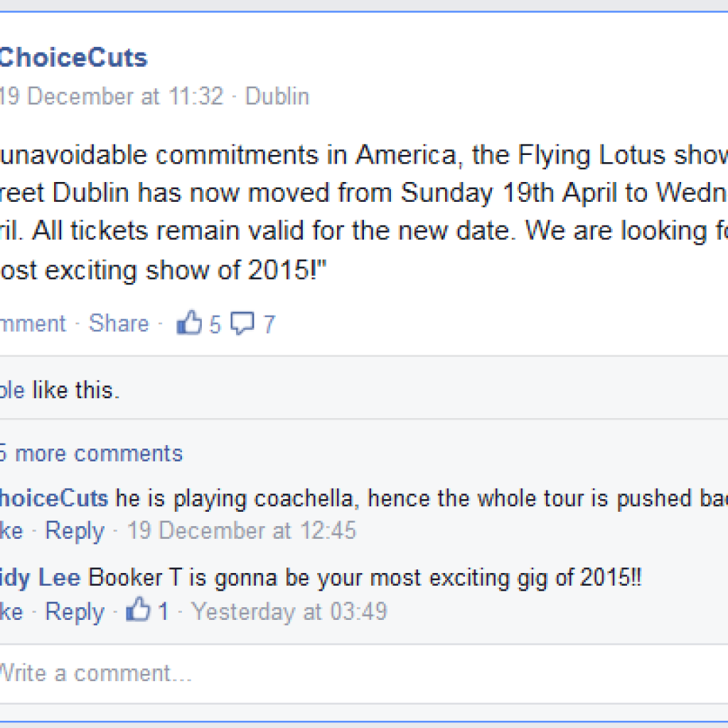Open the 19 December at 12:45 comment timestamp

242,530
